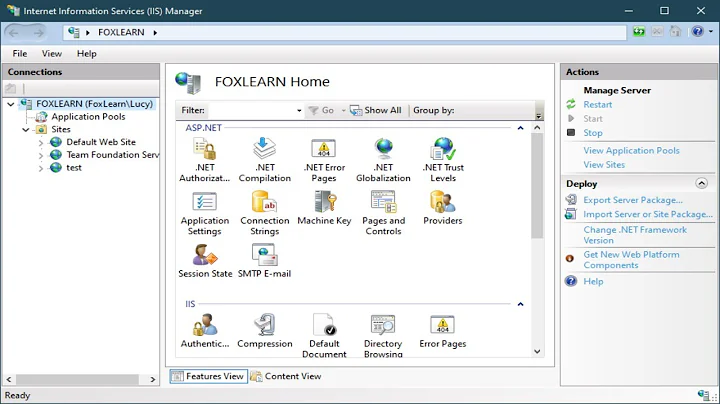Screen dimensions: 720x404
Task: Click the features list scroll down arrow
Action: 537,352
